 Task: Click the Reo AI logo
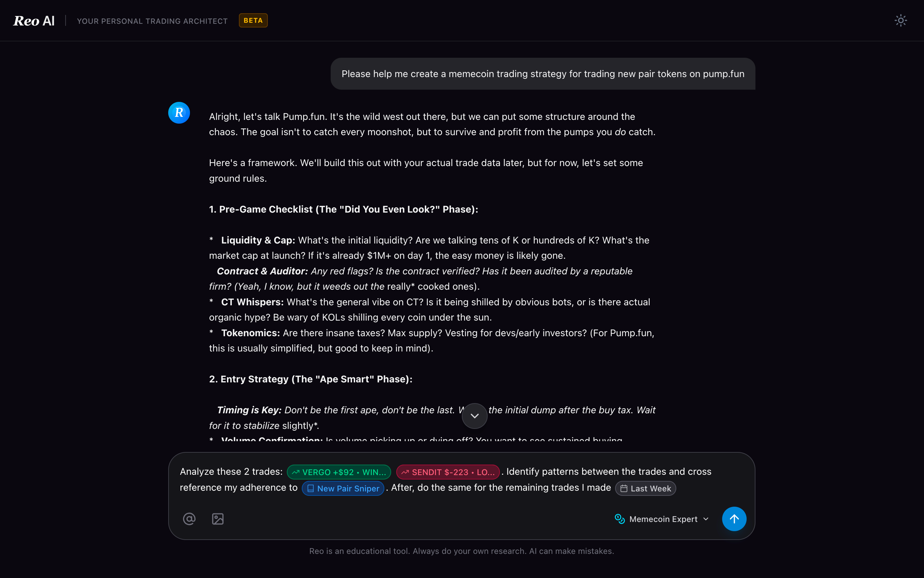tap(34, 20)
